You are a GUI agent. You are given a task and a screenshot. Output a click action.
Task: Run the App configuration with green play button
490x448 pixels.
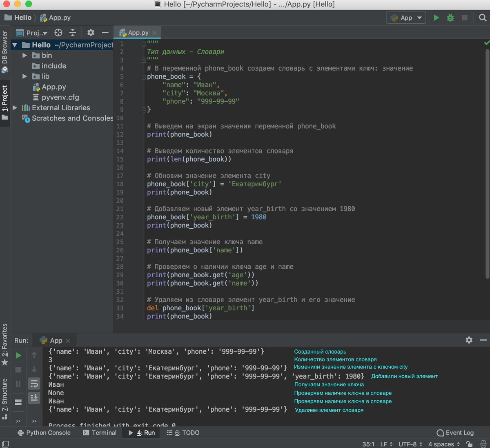[436, 18]
